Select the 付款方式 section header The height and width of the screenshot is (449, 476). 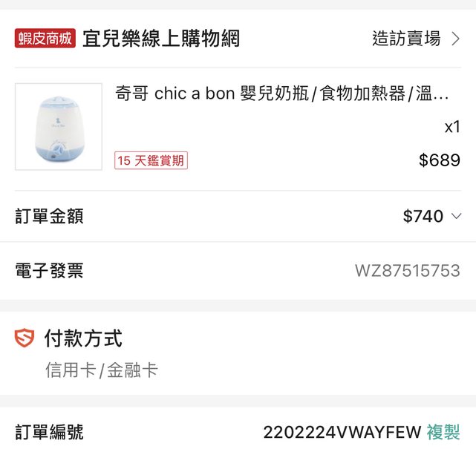pyautogui.click(x=83, y=339)
